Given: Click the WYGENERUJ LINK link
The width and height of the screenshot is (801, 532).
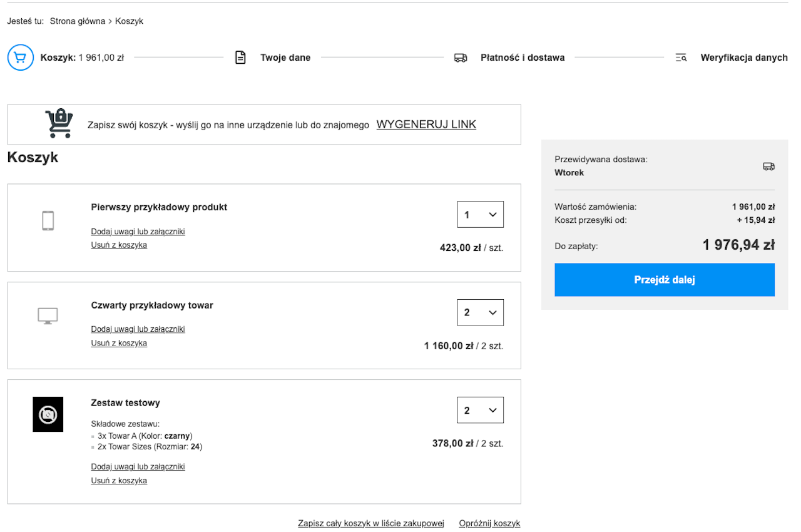Looking at the screenshot, I should [426, 125].
